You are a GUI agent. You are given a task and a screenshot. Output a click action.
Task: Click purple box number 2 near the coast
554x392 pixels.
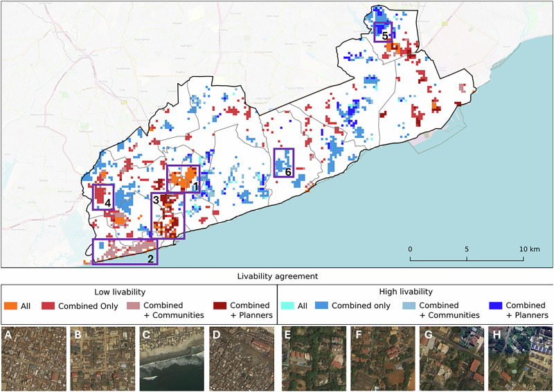click(x=125, y=251)
